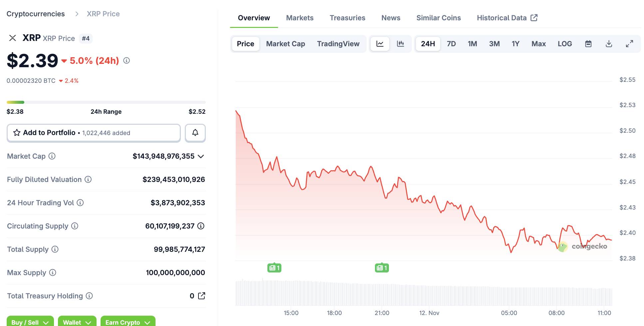Expand the chart to fullscreen
Image resolution: width=644 pixels, height=326 pixels.
click(x=629, y=44)
